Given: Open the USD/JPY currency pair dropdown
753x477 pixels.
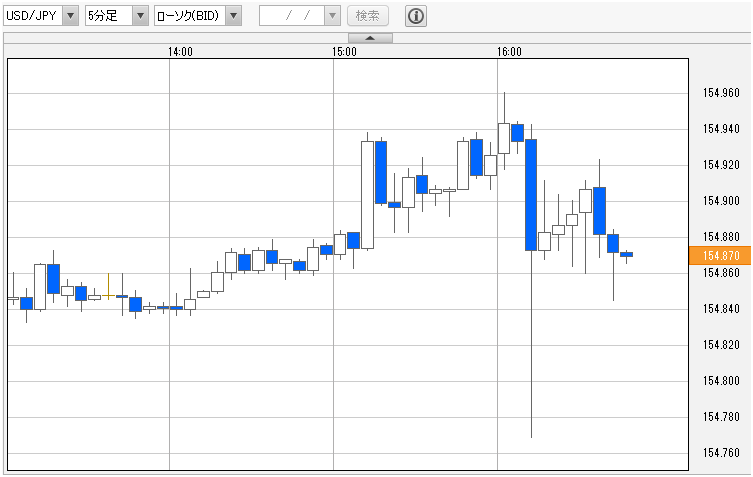Looking at the screenshot, I should 41,16.
